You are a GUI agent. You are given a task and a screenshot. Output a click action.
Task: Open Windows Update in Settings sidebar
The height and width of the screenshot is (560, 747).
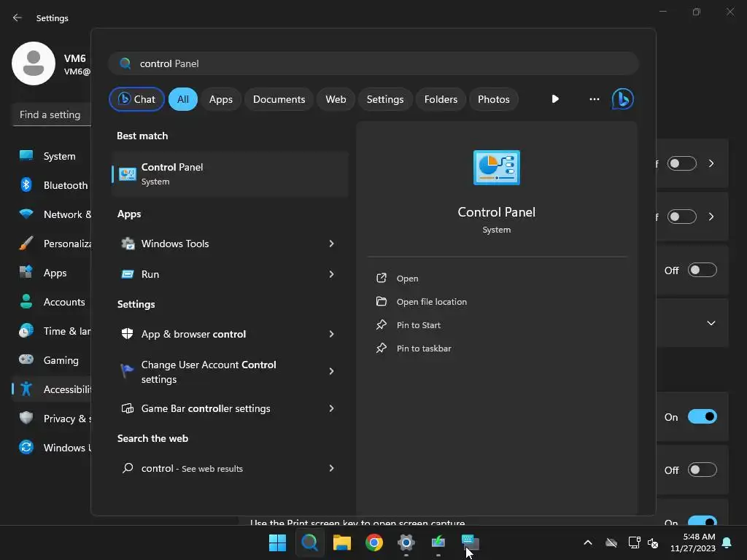coord(53,448)
